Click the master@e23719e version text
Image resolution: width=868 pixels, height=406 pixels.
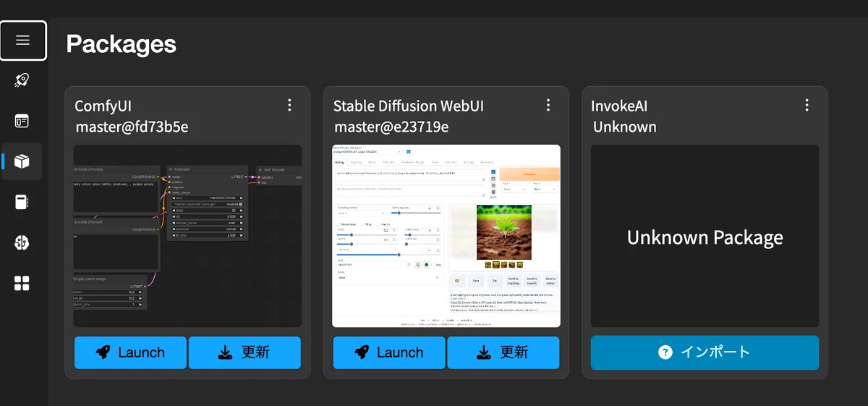tap(391, 127)
